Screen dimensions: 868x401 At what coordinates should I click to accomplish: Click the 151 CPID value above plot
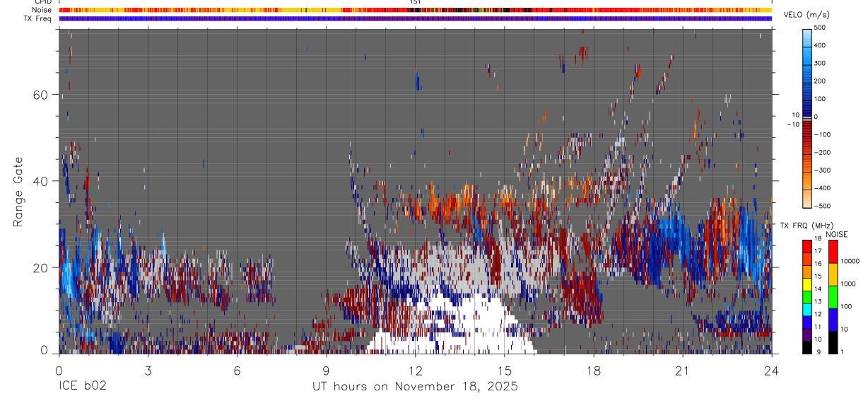[x=415, y=2]
